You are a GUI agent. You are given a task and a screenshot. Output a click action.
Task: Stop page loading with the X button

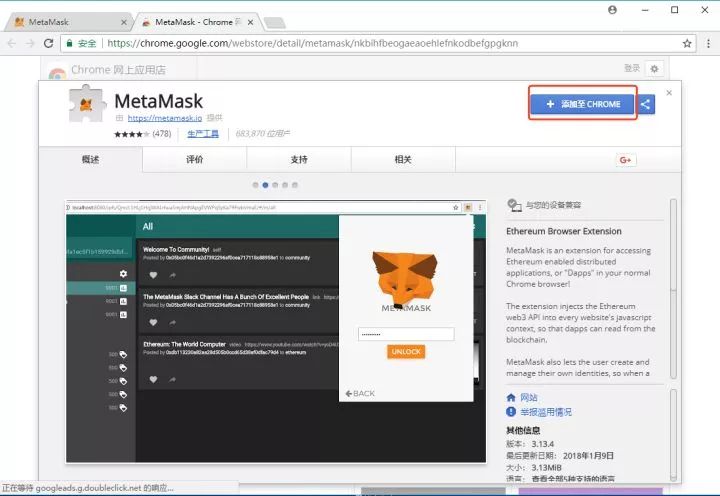[48, 43]
